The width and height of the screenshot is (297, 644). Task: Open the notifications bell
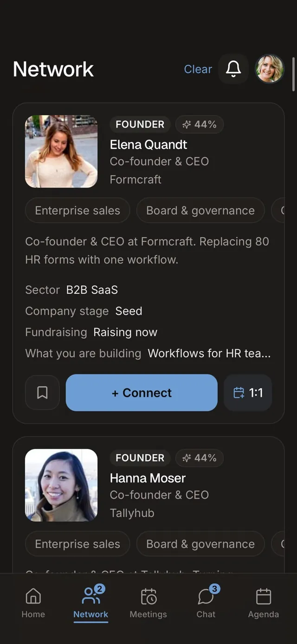pos(233,69)
